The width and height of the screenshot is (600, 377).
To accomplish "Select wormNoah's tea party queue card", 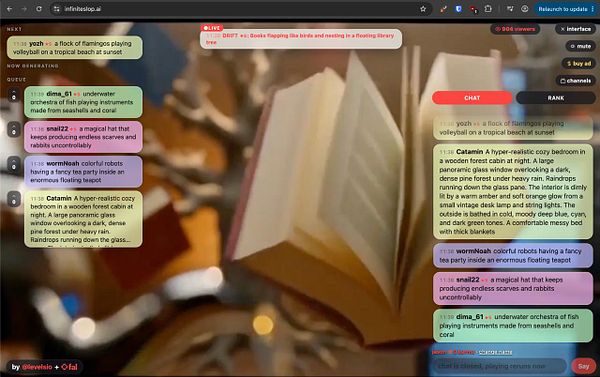I will [83, 171].
